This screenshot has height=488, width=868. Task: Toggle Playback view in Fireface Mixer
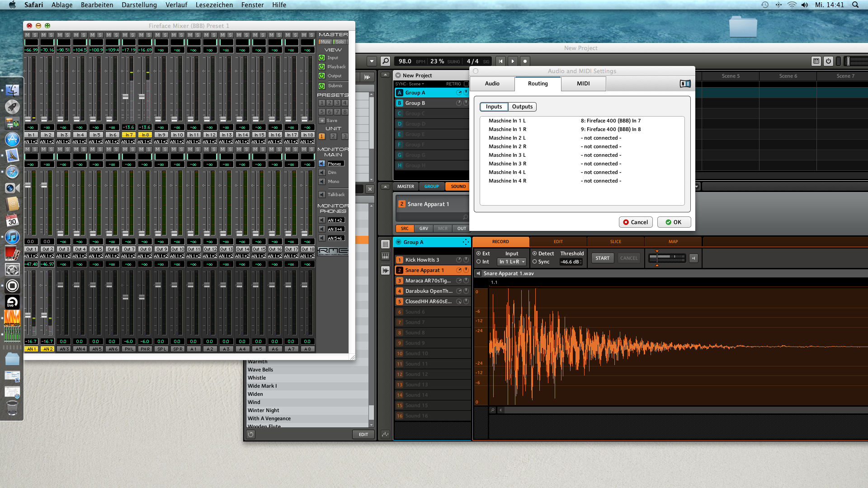tap(322, 67)
